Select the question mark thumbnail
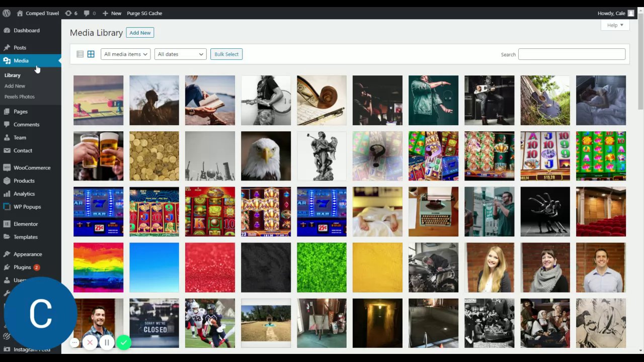Viewport: 644px width, 362px height. [x=377, y=156]
